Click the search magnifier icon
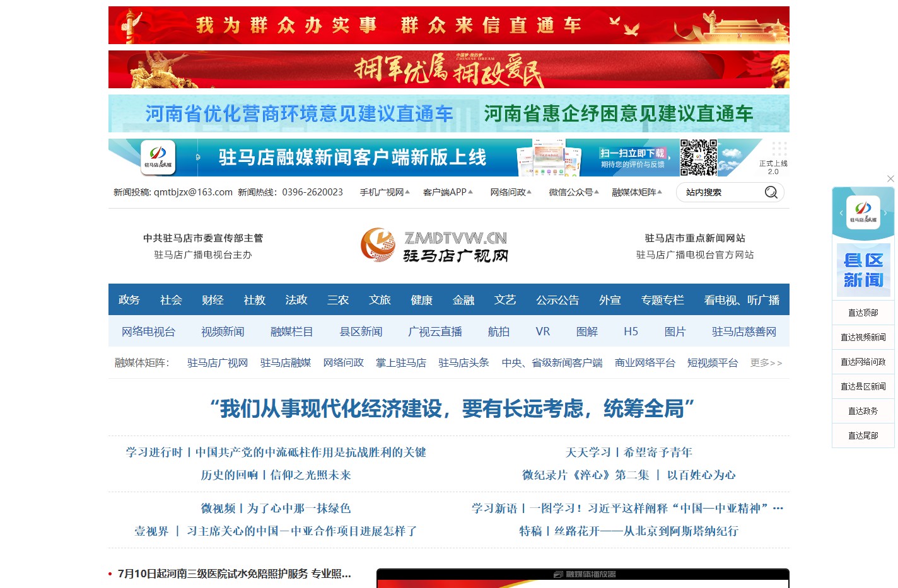The image size is (898, 588). point(771,192)
